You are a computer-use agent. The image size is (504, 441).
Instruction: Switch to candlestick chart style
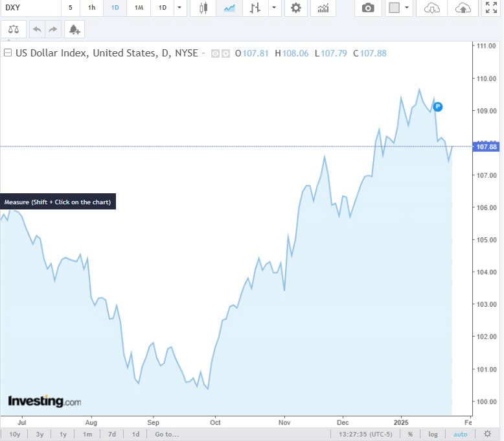[203, 8]
